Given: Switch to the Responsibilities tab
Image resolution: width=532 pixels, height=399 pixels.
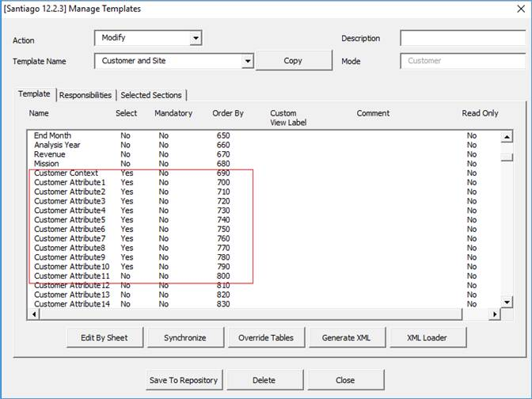Looking at the screenshot, I should pyautogui.click(x=85, y=95).
